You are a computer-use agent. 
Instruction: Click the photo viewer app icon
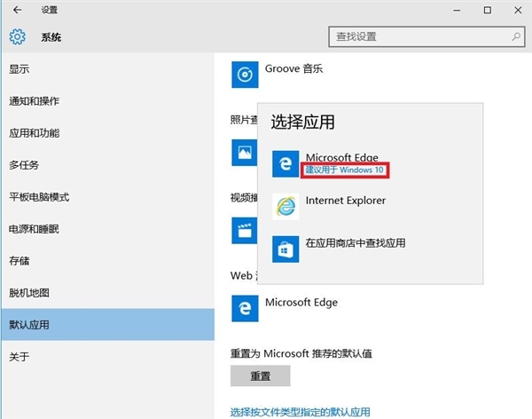pos(244,152)
